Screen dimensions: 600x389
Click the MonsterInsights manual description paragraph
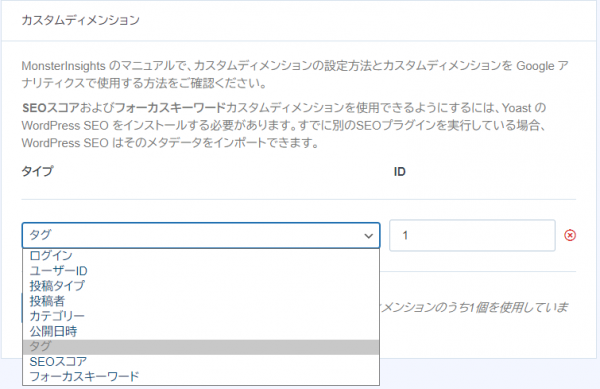(x=295, y=74)
